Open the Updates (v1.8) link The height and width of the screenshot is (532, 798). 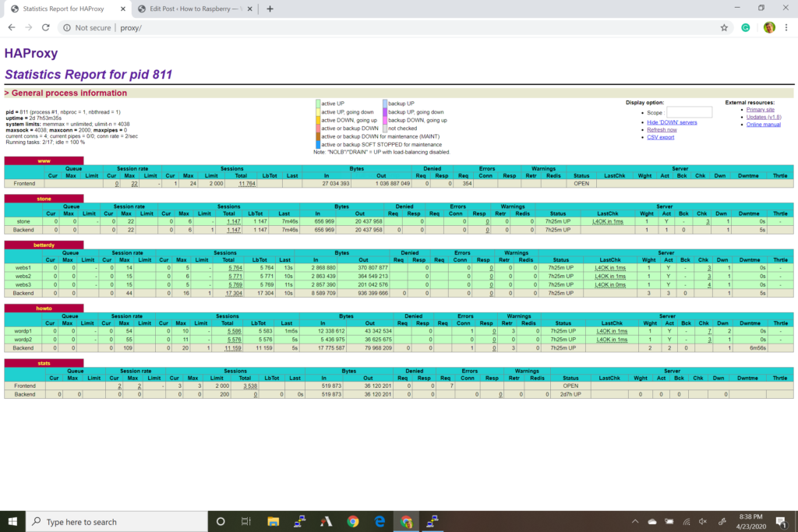coord(764,117)
